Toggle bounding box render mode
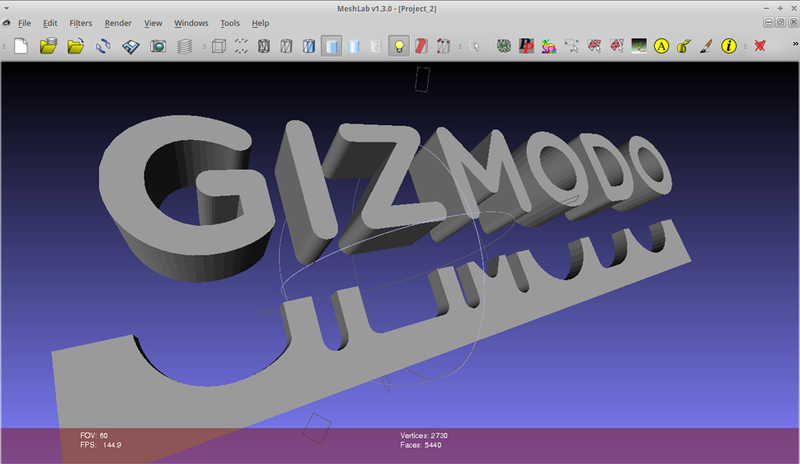The image size is (800, 464). 219,46
